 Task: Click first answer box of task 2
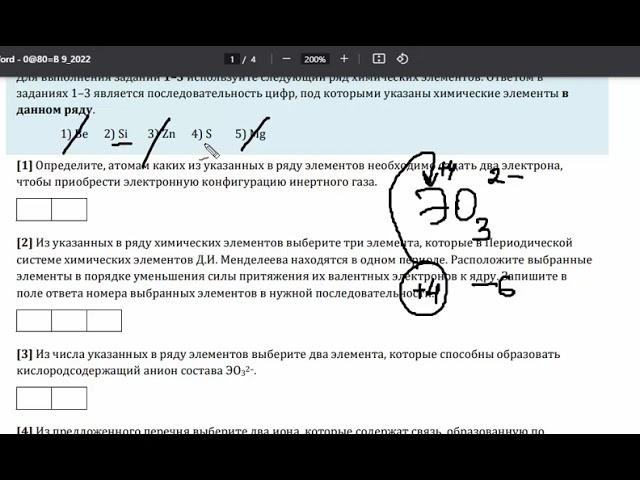click(34, 320)
